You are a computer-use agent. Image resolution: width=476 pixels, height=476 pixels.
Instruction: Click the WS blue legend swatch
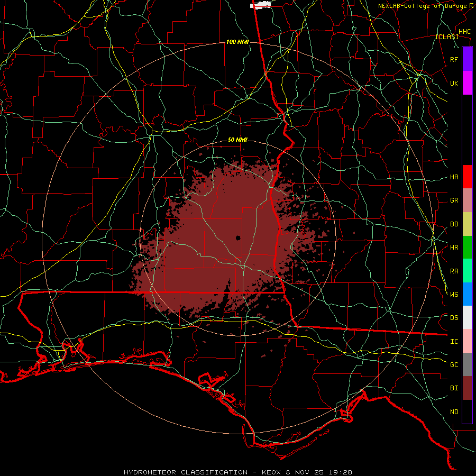tap(467, 294)
